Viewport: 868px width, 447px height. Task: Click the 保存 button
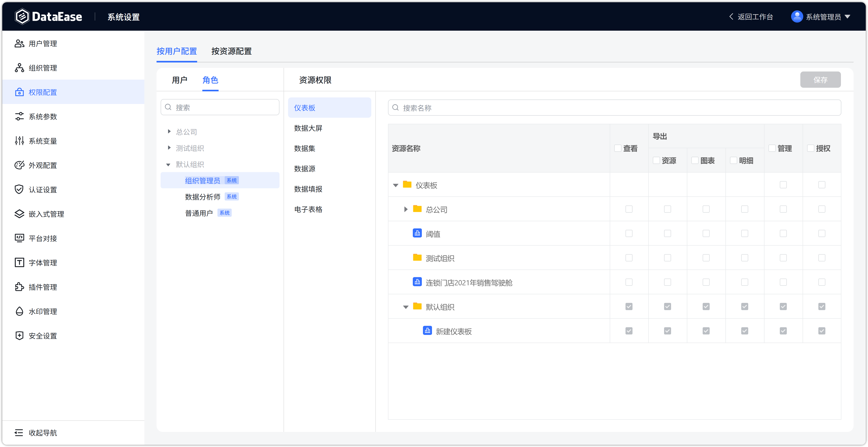pyautogui.click(x=820, y=80)
